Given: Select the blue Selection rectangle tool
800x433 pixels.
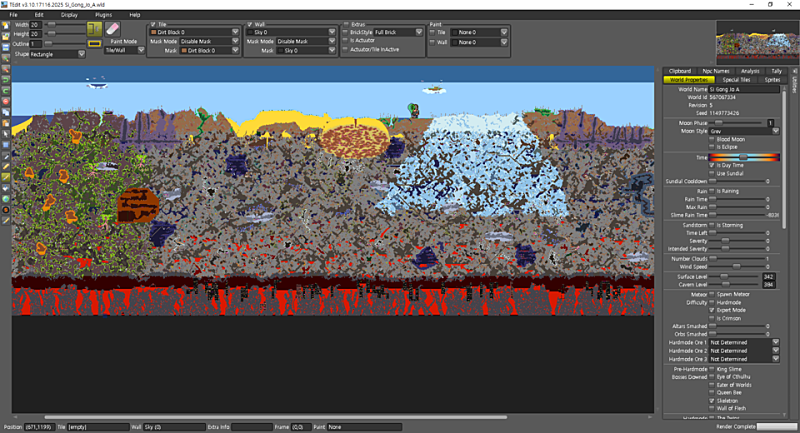Looking at the screenshot, I should click(x=6, y=145).
